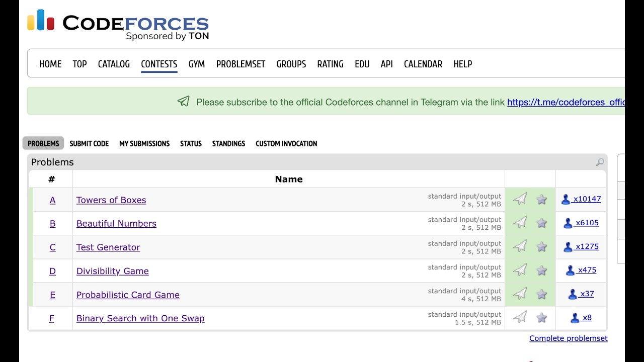Viewport: 644px width, 362px height.
Task: Click problem index letter E
Action: (52, 295)
